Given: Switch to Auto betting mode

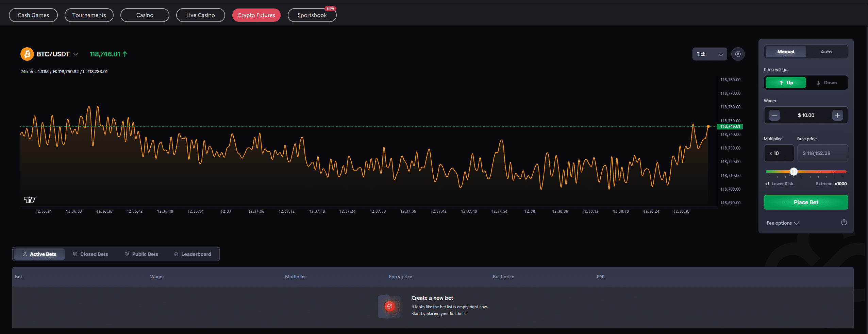Looking at the screenshot, I should pos(826,52).
